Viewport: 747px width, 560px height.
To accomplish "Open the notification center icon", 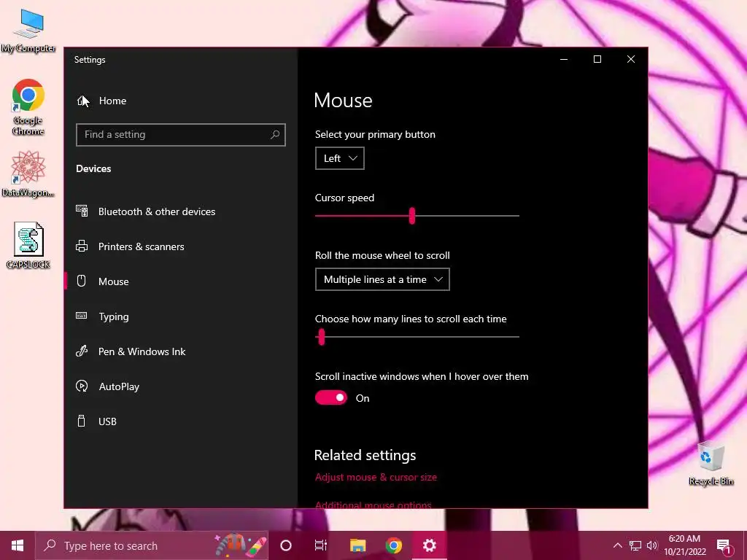I will click(724, 546).
